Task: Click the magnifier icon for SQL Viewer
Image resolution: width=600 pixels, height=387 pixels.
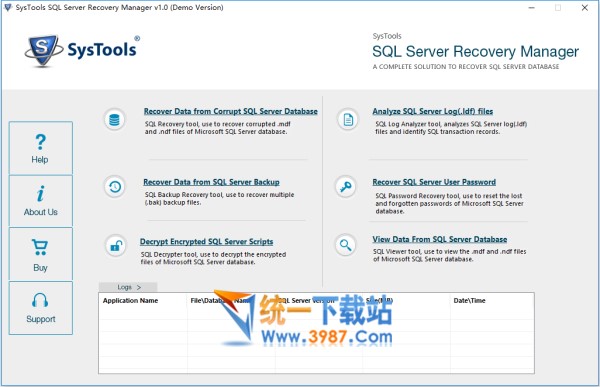Action: tap(346, 245)
